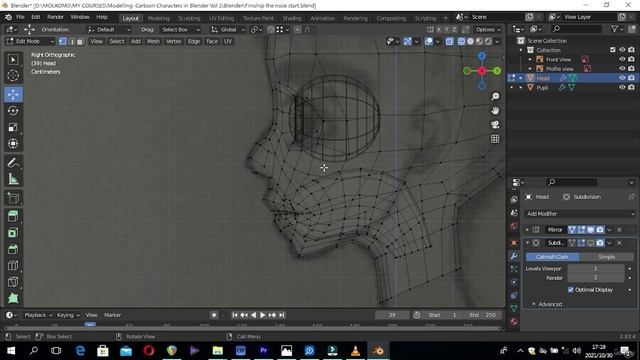Open Windows Start menu
Screen dimensions: 640x360
(11, 351)
